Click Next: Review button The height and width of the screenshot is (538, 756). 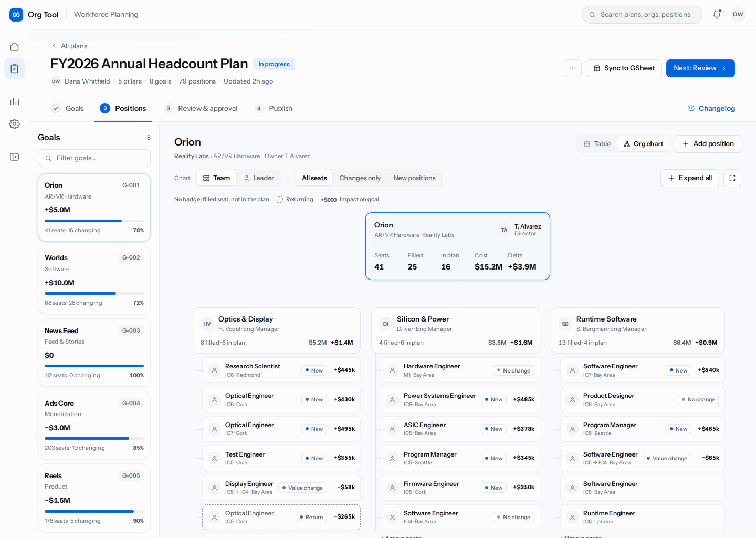click(x=700, y=68)
